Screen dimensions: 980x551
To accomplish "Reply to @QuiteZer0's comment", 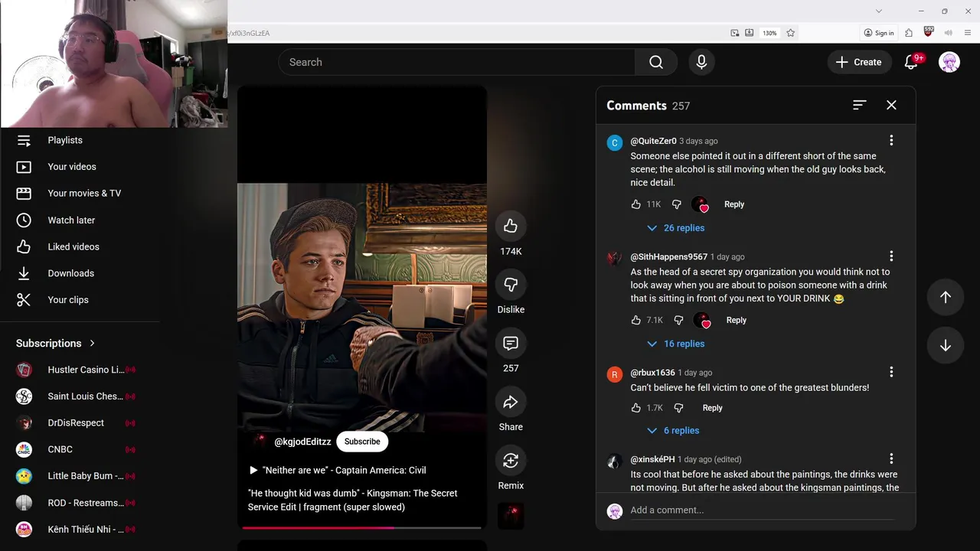I will 734,204.
